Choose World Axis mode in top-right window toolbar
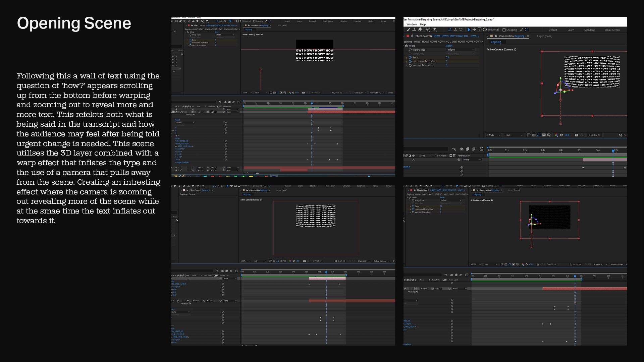The height and width of the screenshot is (362, 644). coord(455,29)
